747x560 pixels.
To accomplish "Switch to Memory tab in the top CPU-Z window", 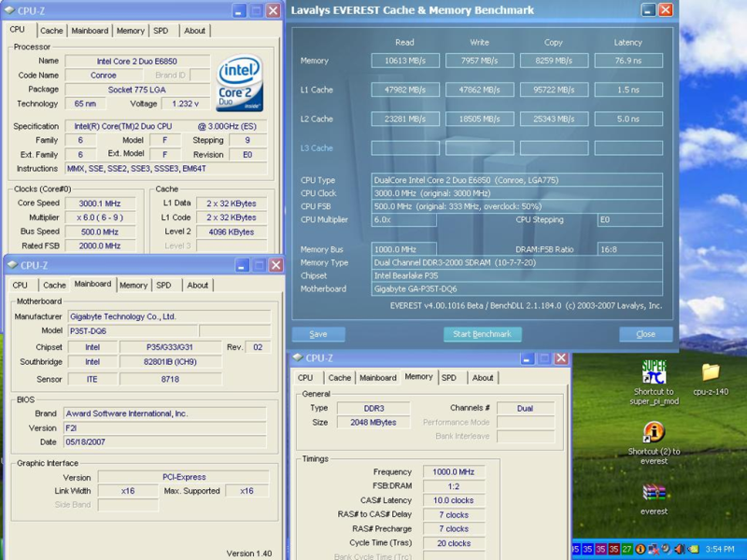I will pyautogui.click(x=130, y=30).
